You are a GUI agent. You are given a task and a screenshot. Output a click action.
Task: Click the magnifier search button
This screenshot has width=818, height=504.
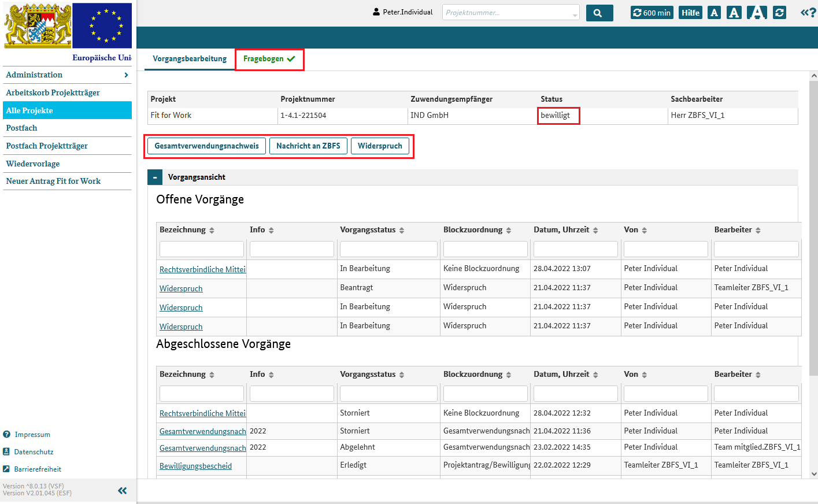[x=599, y=13]
